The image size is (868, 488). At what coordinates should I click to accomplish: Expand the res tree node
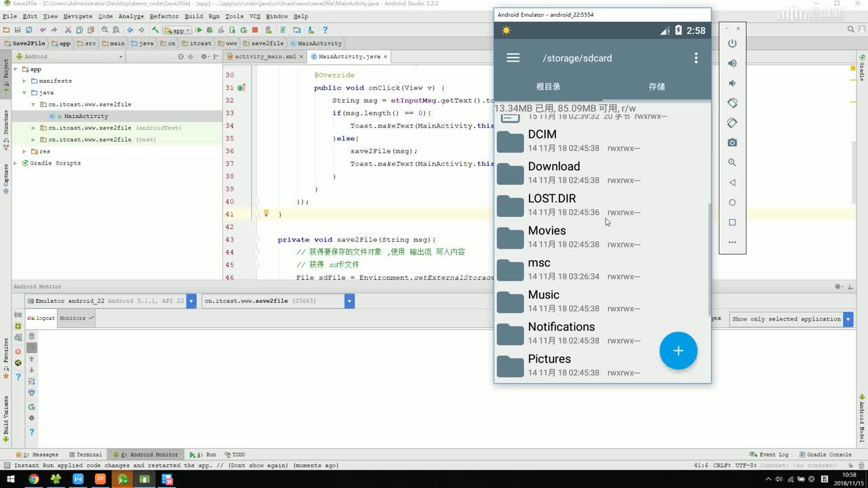[24, 151]
